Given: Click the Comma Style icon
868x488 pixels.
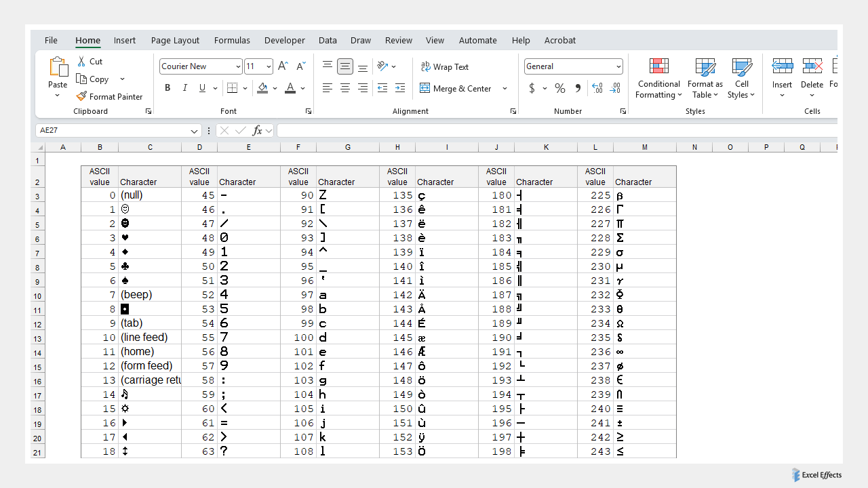Looking at the screenshot, I should 577,88.
